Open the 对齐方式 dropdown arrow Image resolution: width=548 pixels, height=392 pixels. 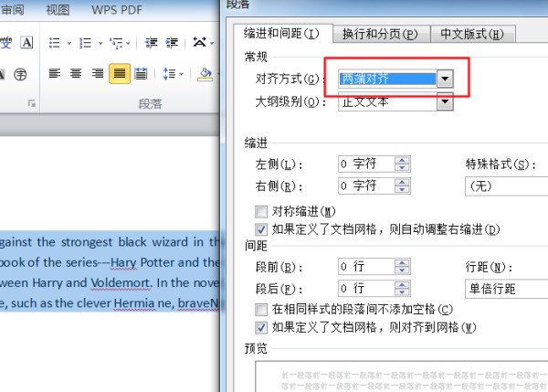tap(445, 79)
